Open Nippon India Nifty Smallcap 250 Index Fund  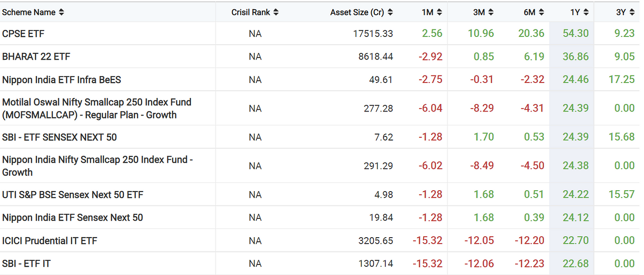pyautogui.click(x=98, y=166)
